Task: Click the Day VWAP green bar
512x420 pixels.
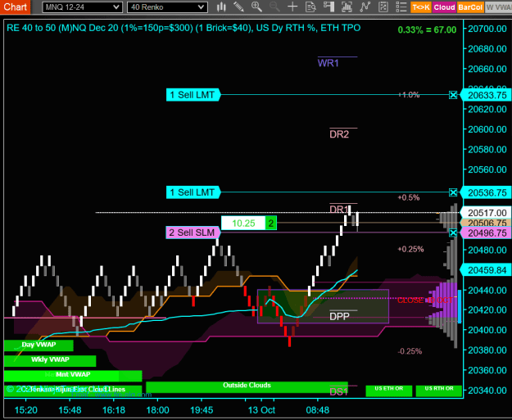Action: (x=39, y=345)
